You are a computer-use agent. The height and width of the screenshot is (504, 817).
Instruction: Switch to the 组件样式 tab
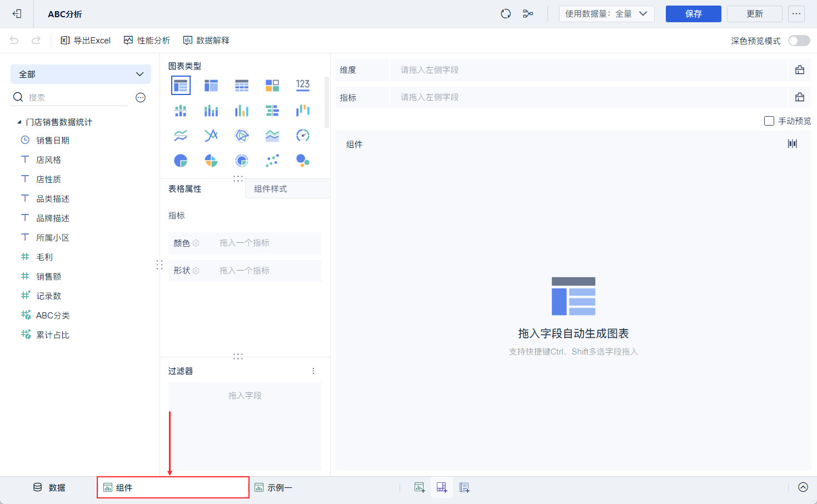(271, 189)
